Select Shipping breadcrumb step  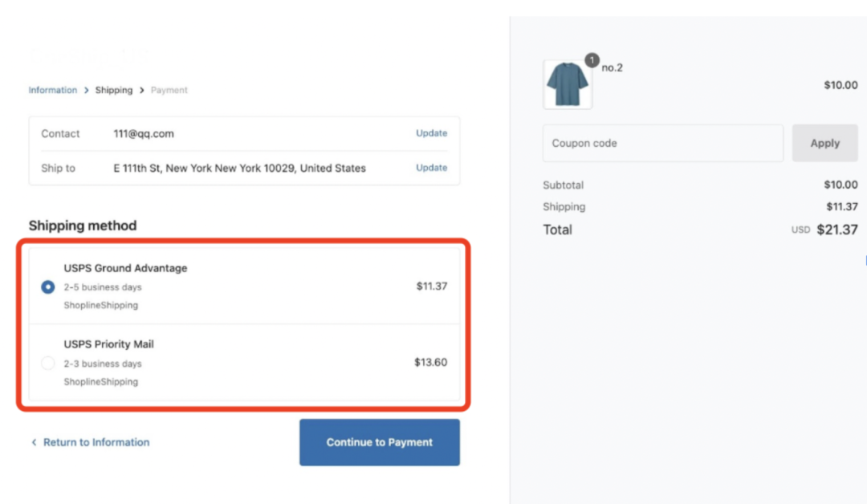click(x=114, y=90)
